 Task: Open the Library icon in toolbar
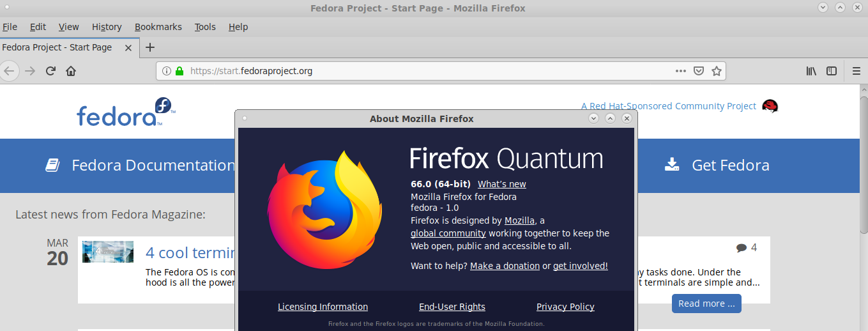pos(811,71)
